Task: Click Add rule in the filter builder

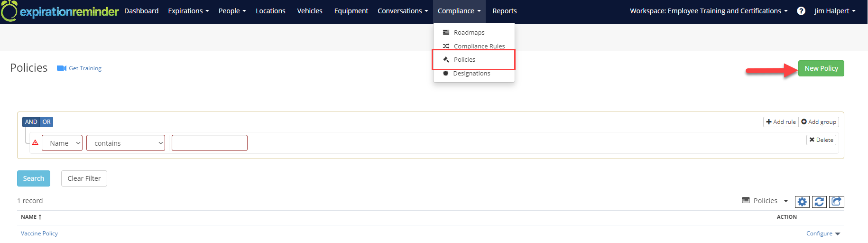Action: point(781,122)
